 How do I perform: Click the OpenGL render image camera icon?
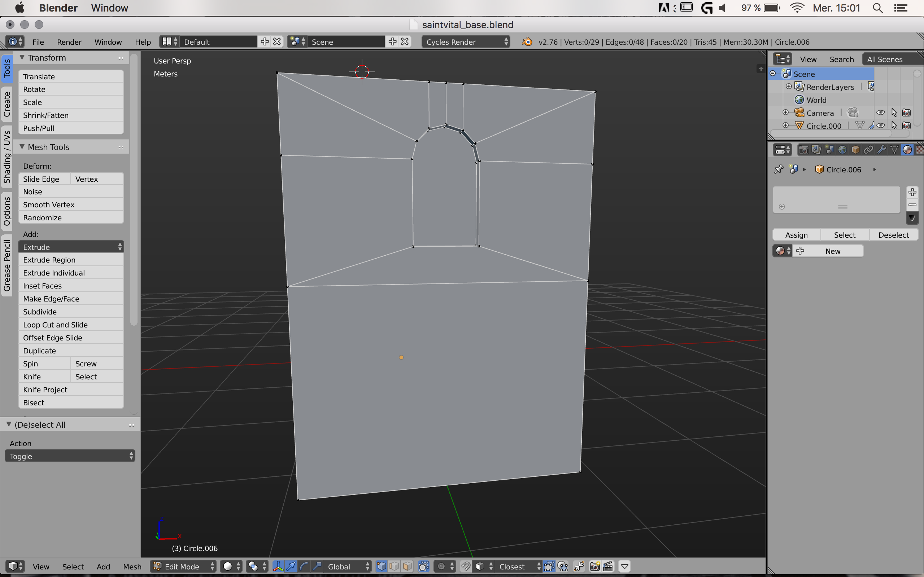[594, 566]
